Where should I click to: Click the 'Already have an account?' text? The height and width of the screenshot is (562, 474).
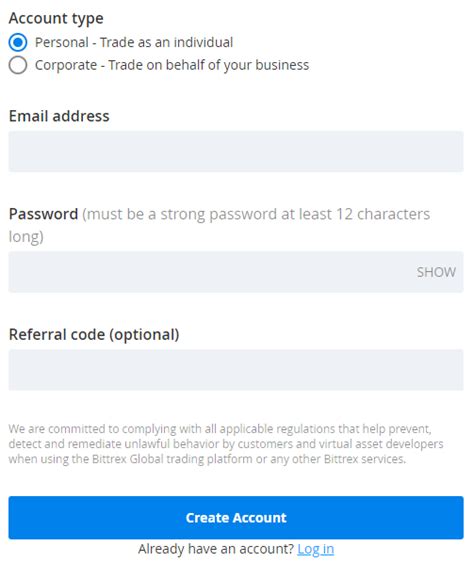tap(216, 549)
